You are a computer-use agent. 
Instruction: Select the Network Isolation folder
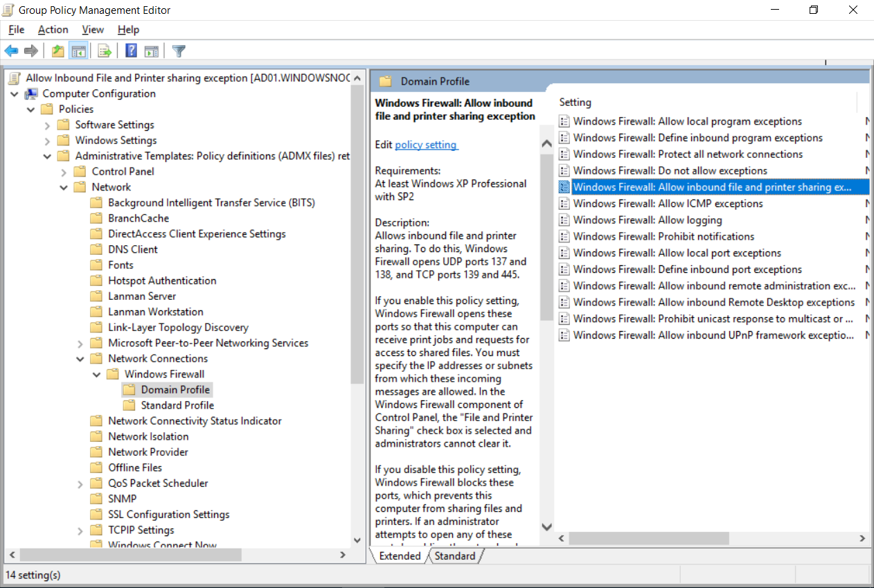[148, 436]
